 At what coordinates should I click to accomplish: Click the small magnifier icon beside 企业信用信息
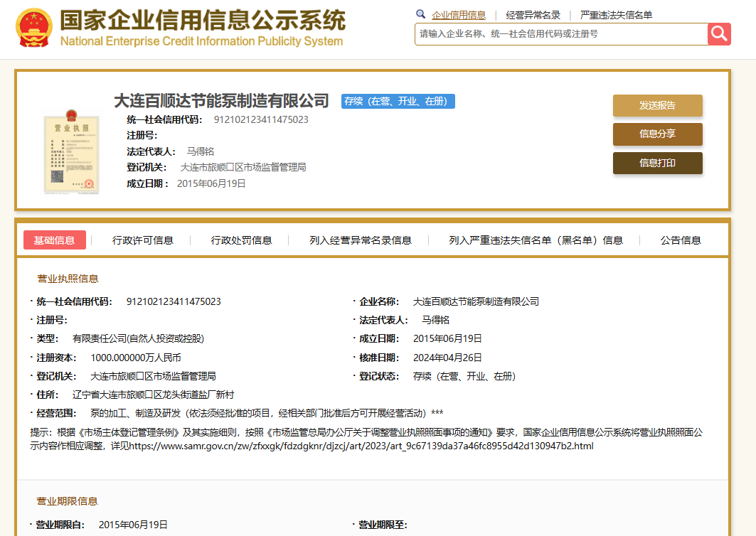[x=420, y=14]
